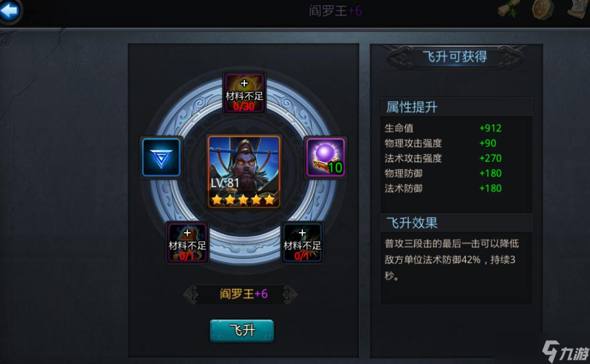Tap the five gold stars on portrait

pos(243,200)
